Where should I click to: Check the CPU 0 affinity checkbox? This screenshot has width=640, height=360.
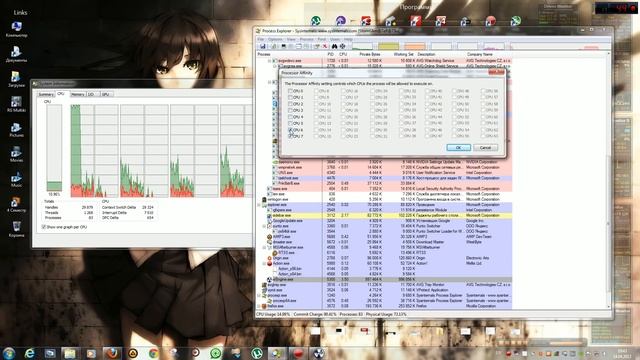[290, 91]
